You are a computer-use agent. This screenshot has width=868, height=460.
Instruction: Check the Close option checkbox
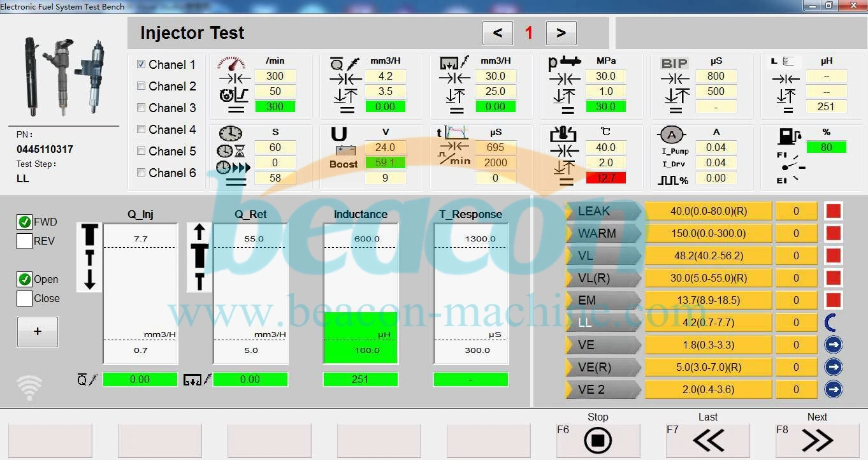24,298
